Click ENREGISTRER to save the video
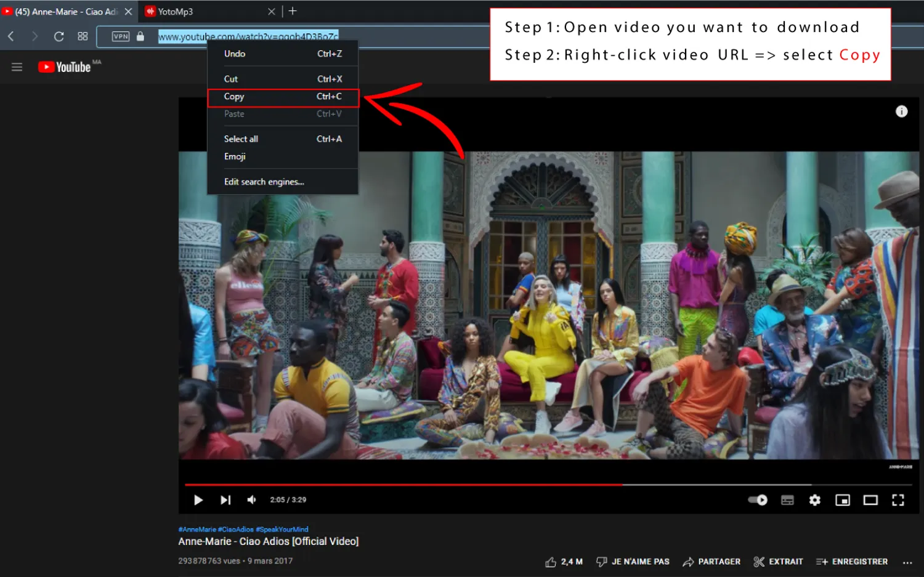Screen dimensions: 924x577 click(x=852, y=562)
